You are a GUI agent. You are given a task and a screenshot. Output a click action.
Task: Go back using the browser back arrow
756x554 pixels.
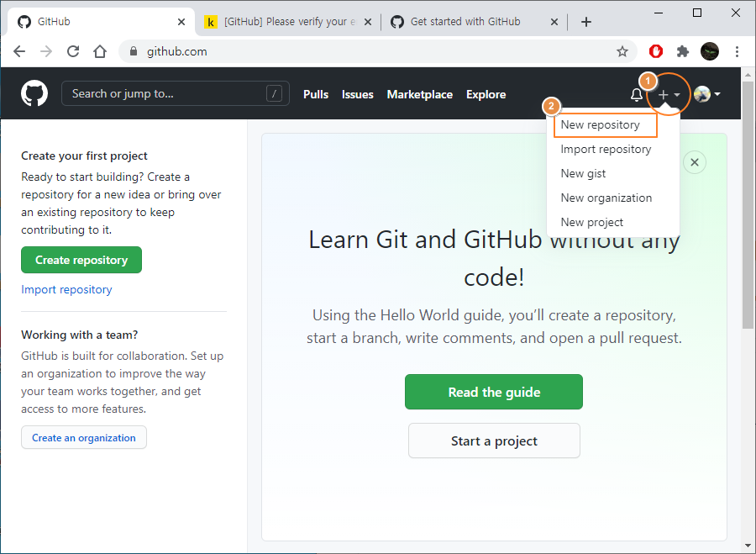tap(19, 51)
